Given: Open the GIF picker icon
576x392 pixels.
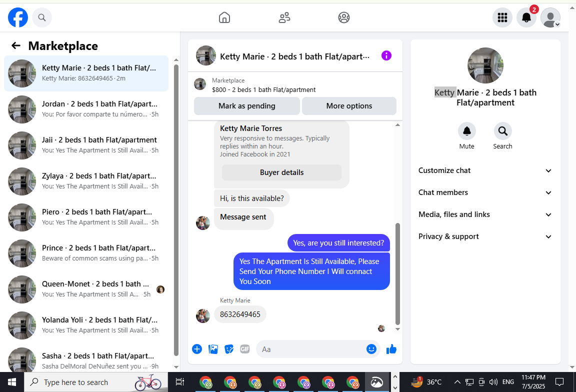Looking at the screenshot, I should point(244,349).
